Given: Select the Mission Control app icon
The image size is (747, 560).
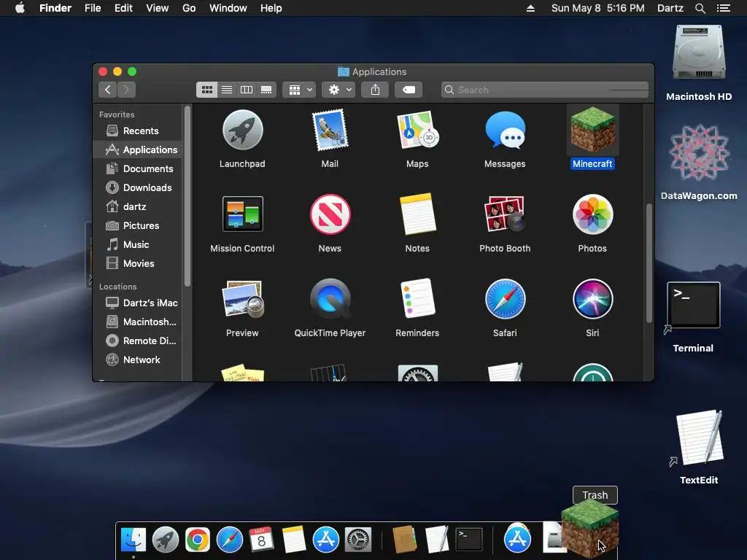Looking at the screenshot, I should coord(242,214).
